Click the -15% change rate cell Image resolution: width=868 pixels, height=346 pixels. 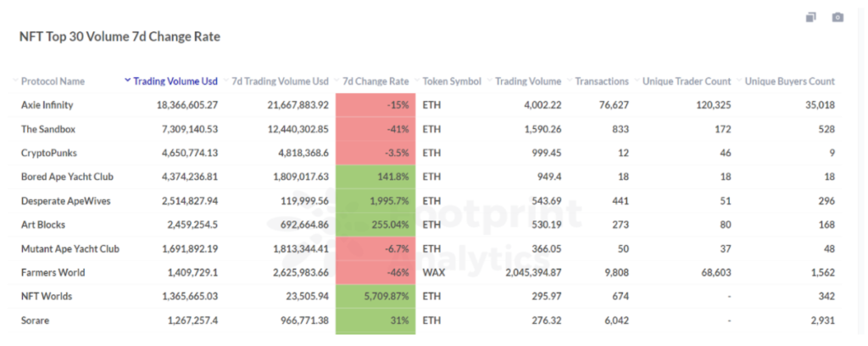pyautogui.click(x=376, y=105)
